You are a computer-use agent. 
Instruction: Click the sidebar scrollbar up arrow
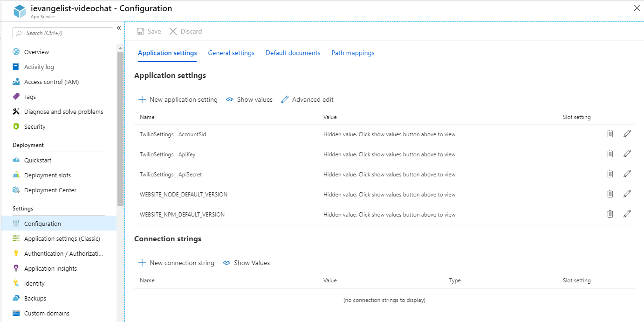[x=120, y=48]
